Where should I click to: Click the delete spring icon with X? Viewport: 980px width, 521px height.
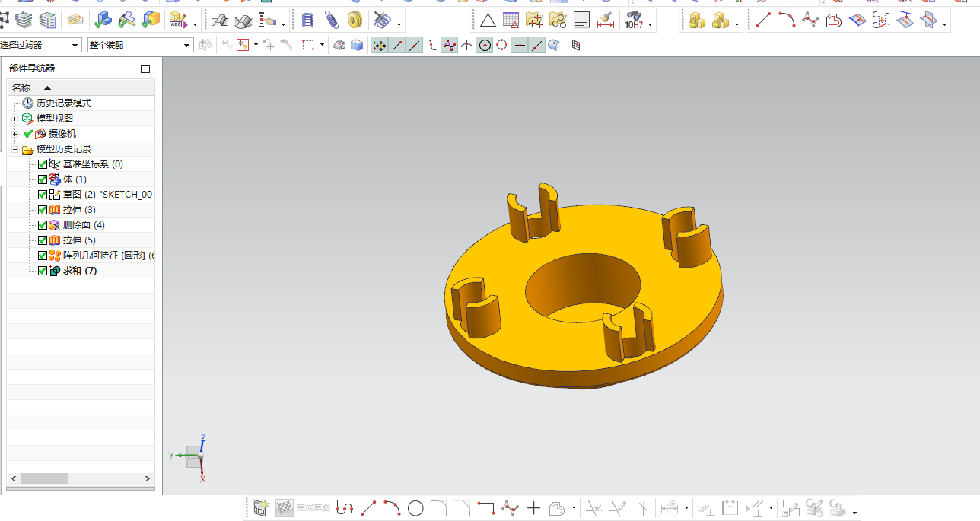pyautogui.click(x=382, y=21)
